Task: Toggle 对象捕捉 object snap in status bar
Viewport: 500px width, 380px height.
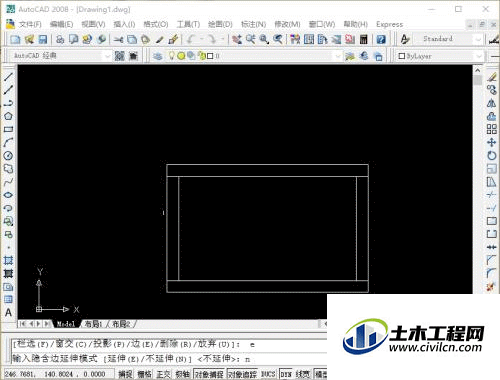Action: click(x=209, y=374)
